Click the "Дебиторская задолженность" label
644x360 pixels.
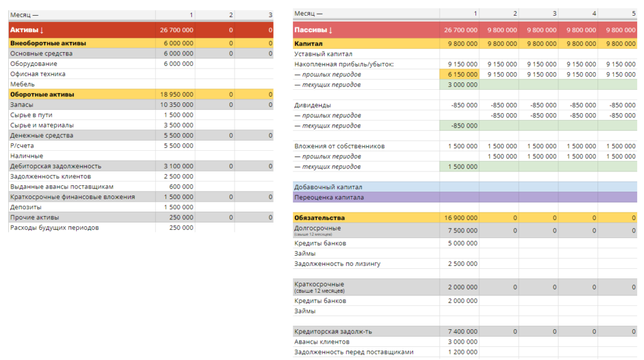(56, 166)
